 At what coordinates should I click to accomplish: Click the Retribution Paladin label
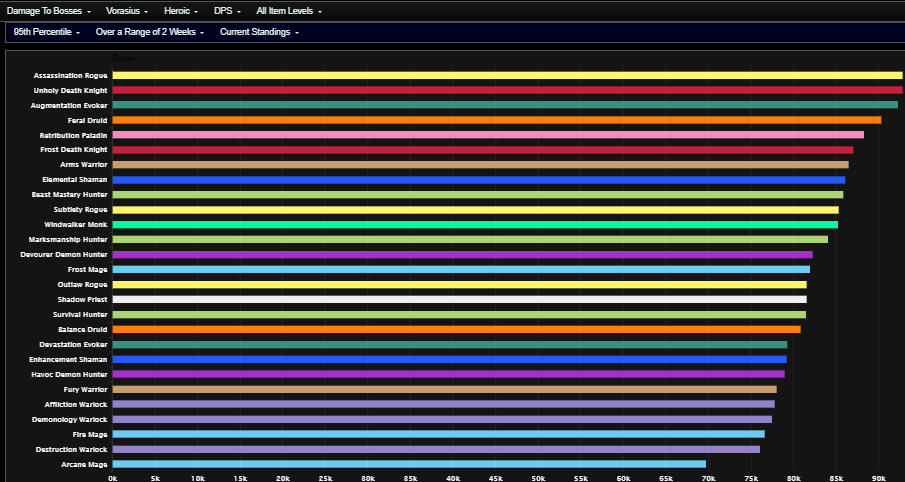pos(73,136)
